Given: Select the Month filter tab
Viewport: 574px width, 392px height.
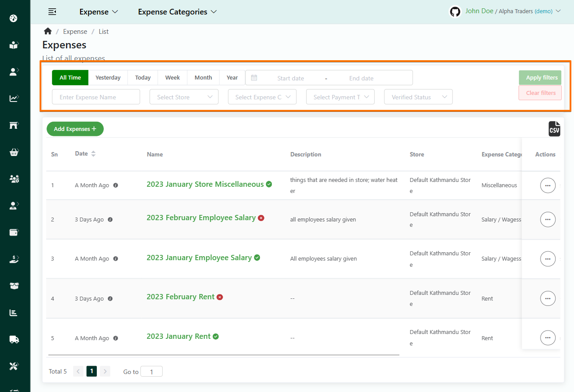Looking at the screenshot, I should [203, 78].
